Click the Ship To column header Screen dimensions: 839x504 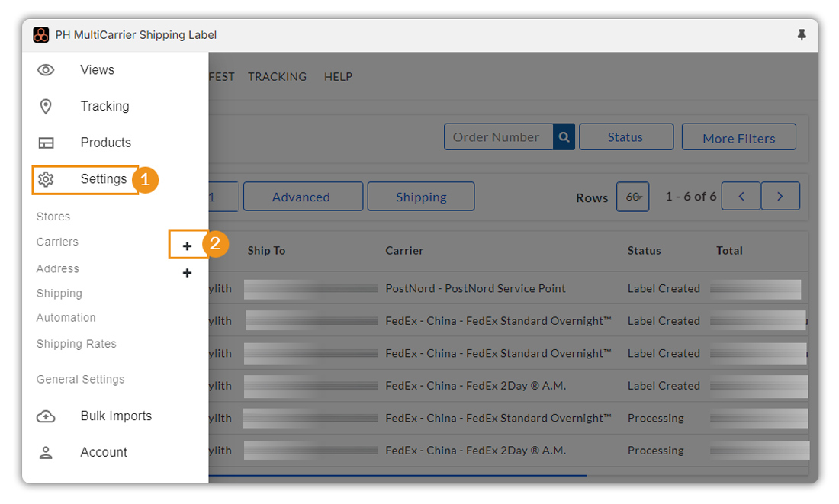pyautogui.click(x=266, y=251)
